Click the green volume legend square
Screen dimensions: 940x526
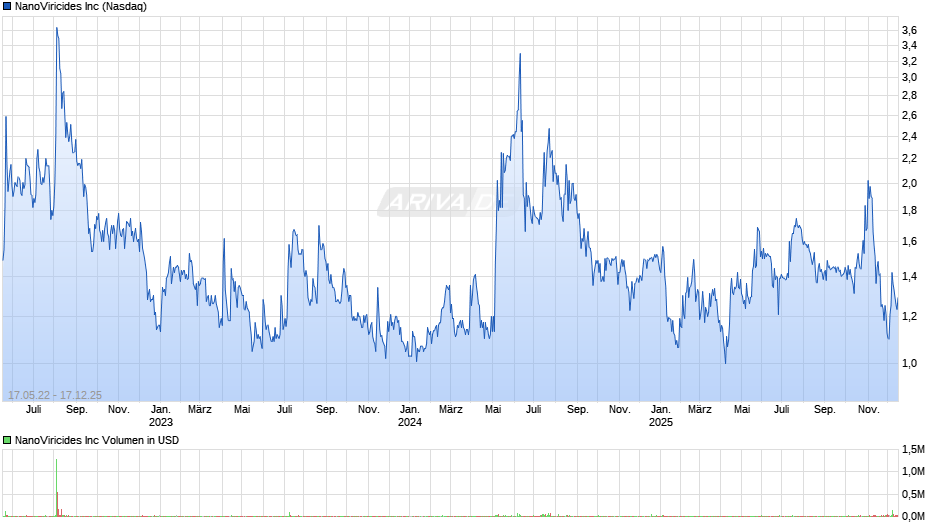tap(7, 440)
